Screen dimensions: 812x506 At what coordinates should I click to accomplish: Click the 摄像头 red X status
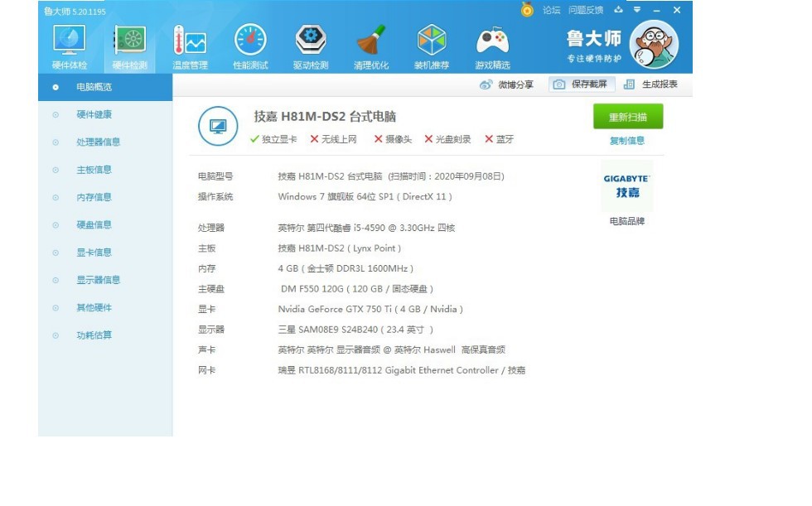coord(393,139)
